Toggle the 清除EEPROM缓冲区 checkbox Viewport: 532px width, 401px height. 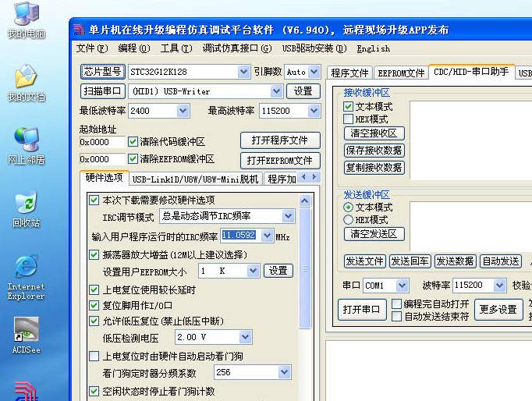(x=133, y=159)
